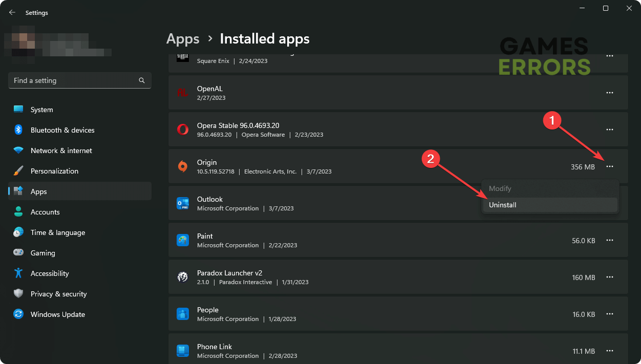Open more options for Origin

point(609,166)
